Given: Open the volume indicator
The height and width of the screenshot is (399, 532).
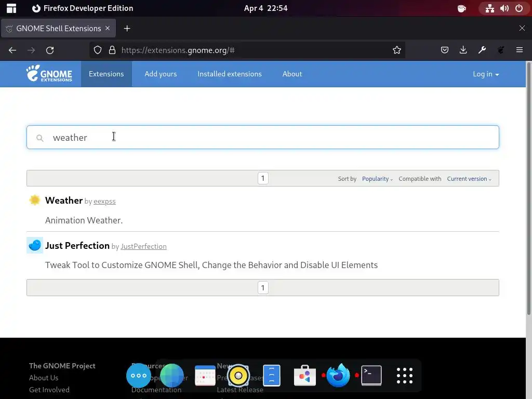Looking at the screenshot, I should point(504,8).
